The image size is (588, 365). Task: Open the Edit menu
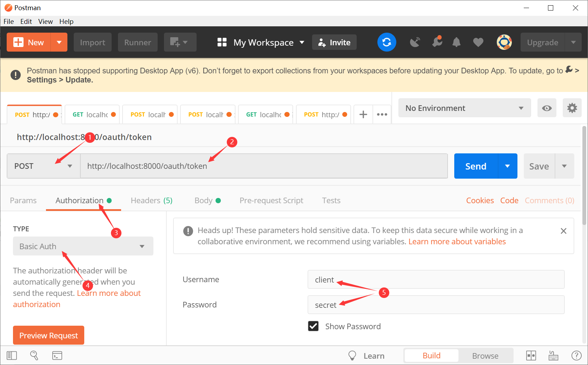pyautogui.click(x=26, y=21)
